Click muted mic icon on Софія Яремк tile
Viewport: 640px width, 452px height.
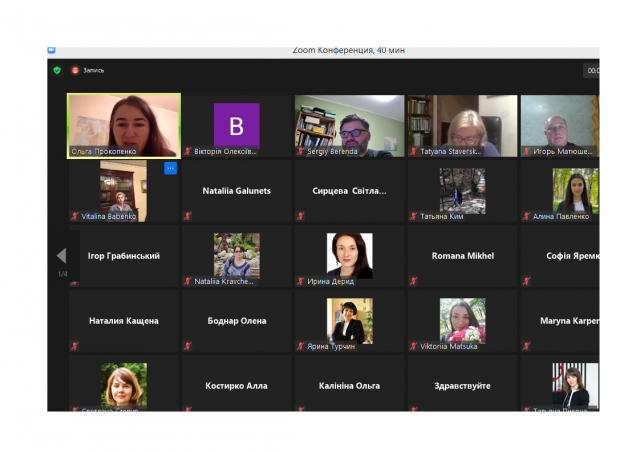(x=527, y=281)
